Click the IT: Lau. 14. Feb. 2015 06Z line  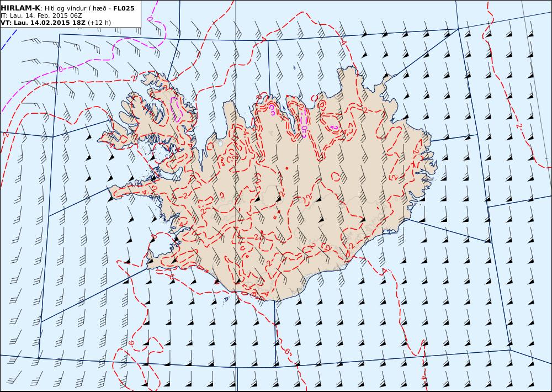pos(41,15)
